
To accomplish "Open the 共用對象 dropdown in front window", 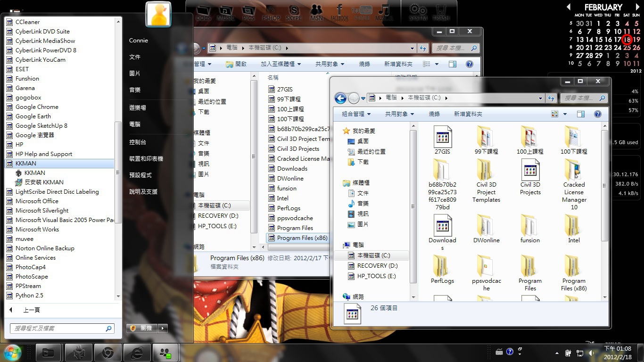I will (x=399, y=114).
